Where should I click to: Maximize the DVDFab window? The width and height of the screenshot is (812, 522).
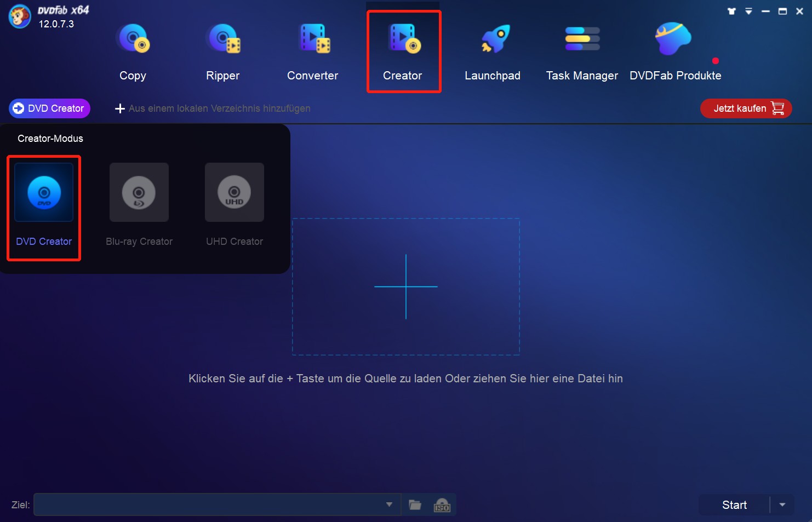782,11
